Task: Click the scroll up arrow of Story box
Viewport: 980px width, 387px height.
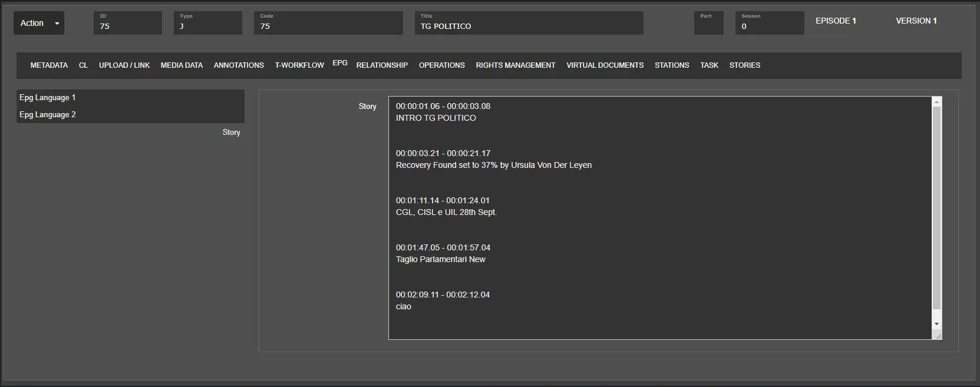Action: click(936, 102)
